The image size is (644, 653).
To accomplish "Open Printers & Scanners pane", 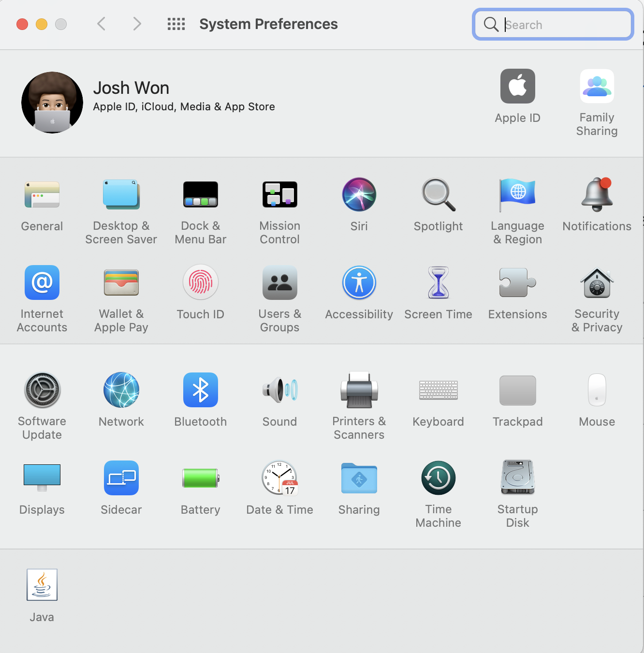I will (x=359, y=390).
